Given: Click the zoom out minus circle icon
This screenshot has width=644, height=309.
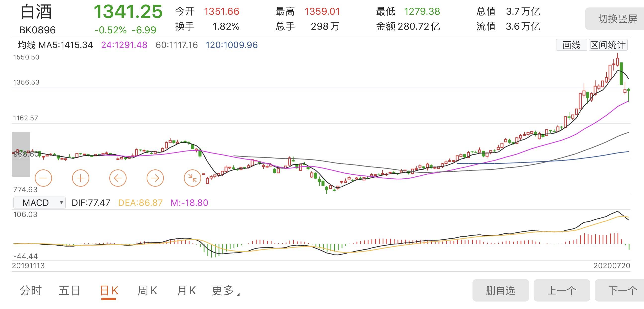Looking at the screenshot, I should coord(43,178).
